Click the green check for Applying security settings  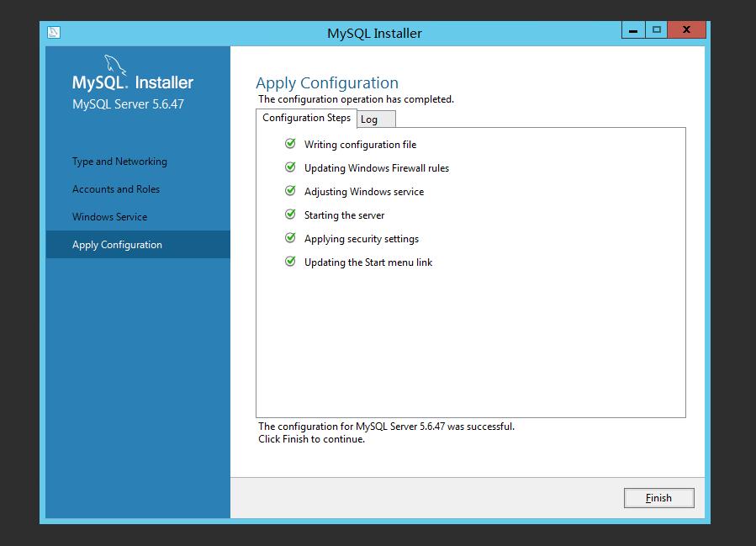pos(290,237)
